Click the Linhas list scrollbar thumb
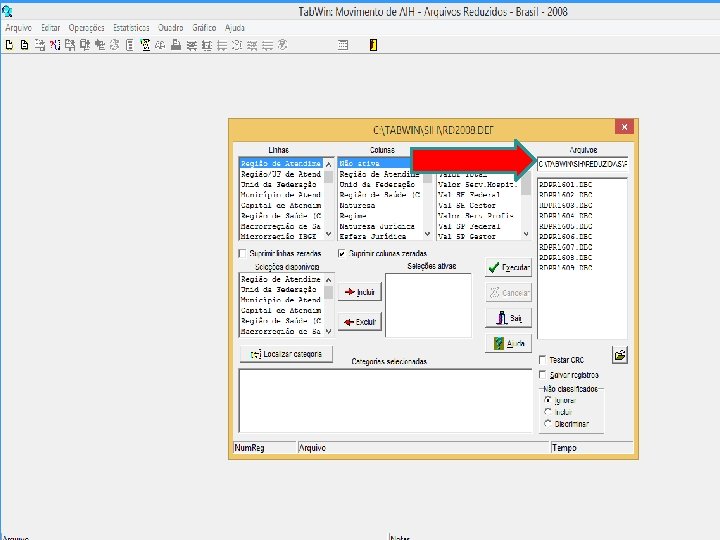Viewport: 720px width, 540px height. pos(328,177)
